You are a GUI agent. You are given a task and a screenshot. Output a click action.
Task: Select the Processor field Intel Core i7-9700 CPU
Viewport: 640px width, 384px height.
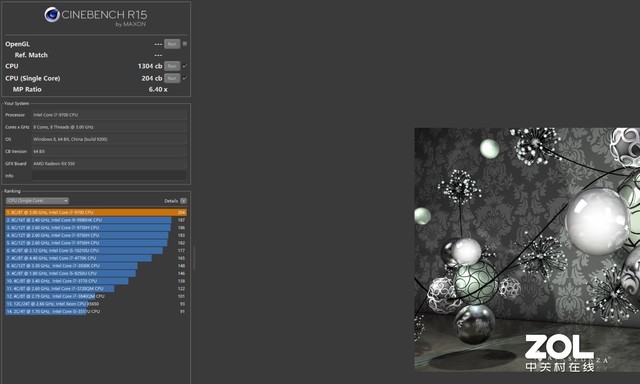pos(109,115)
